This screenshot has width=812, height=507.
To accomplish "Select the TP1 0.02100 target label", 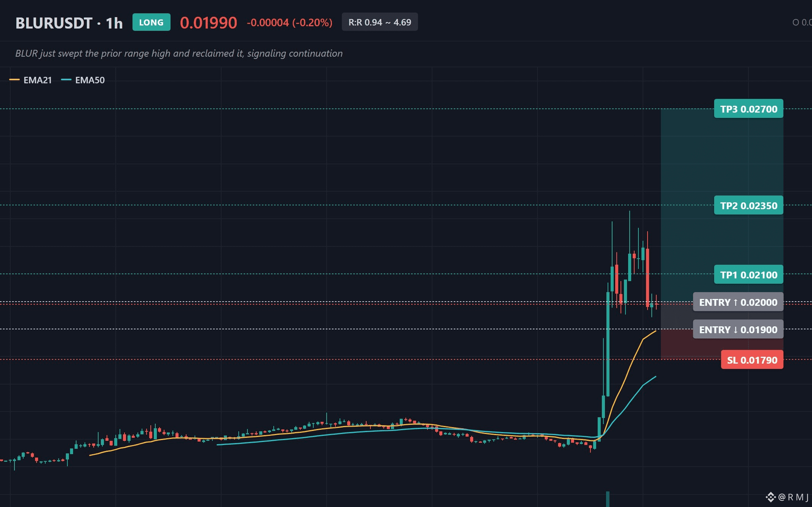I will pyautogui.click(x=748, y=275).
